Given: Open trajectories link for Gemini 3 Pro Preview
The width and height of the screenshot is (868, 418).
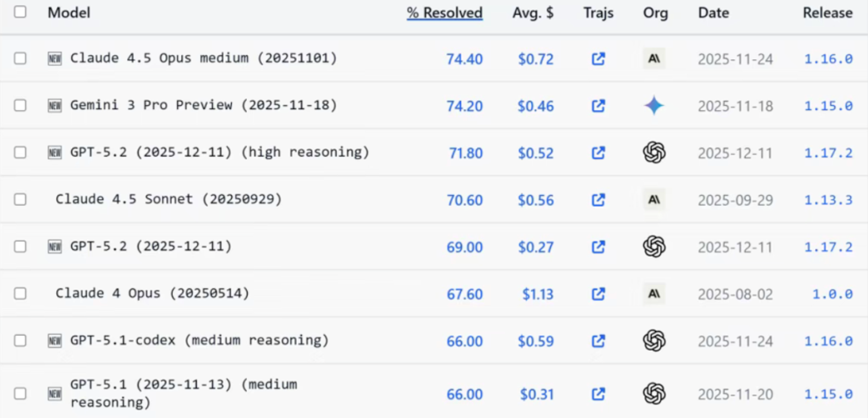Looking at the screenshot, I should (598, 106).
